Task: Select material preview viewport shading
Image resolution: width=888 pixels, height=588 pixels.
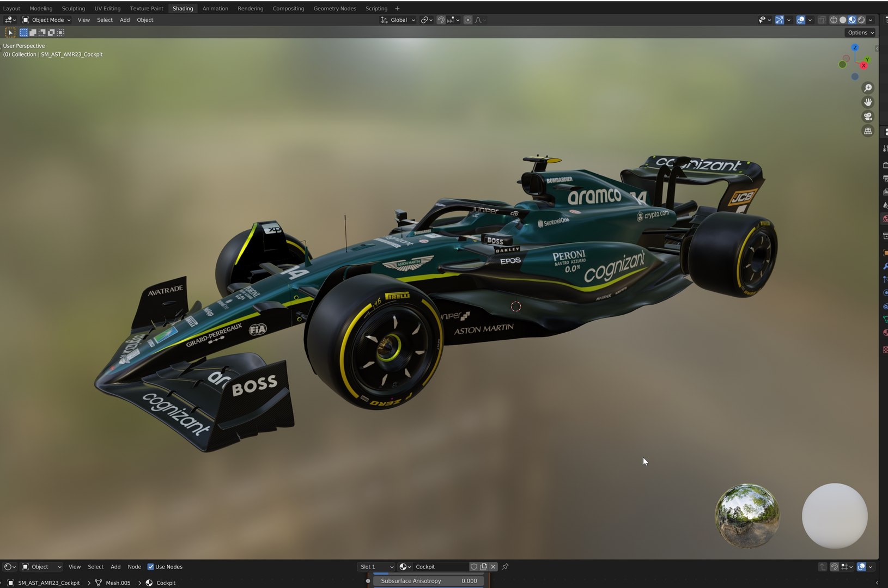Action: click(x=852, y=20)
